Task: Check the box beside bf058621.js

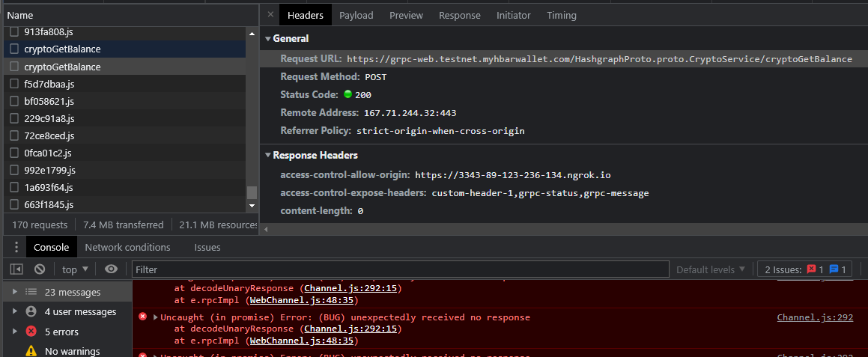Action: point(13,101)
